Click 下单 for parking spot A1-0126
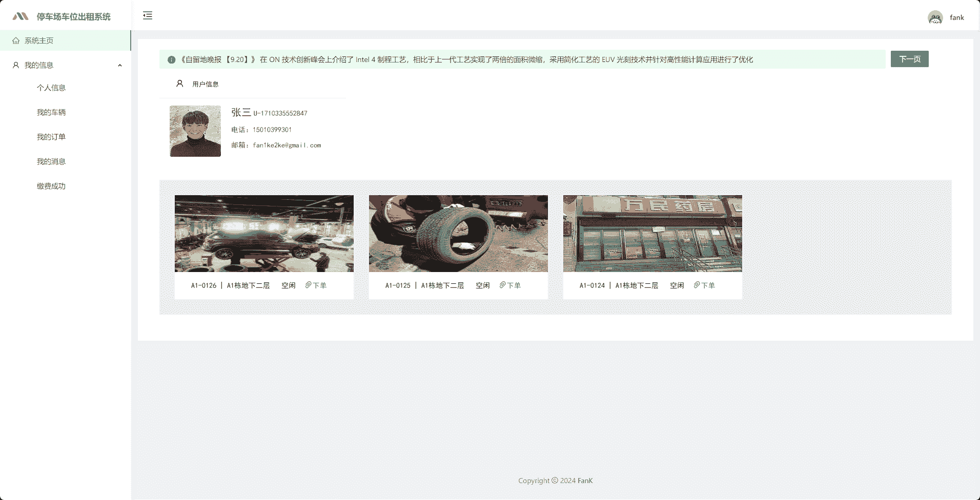 point(320,285)
